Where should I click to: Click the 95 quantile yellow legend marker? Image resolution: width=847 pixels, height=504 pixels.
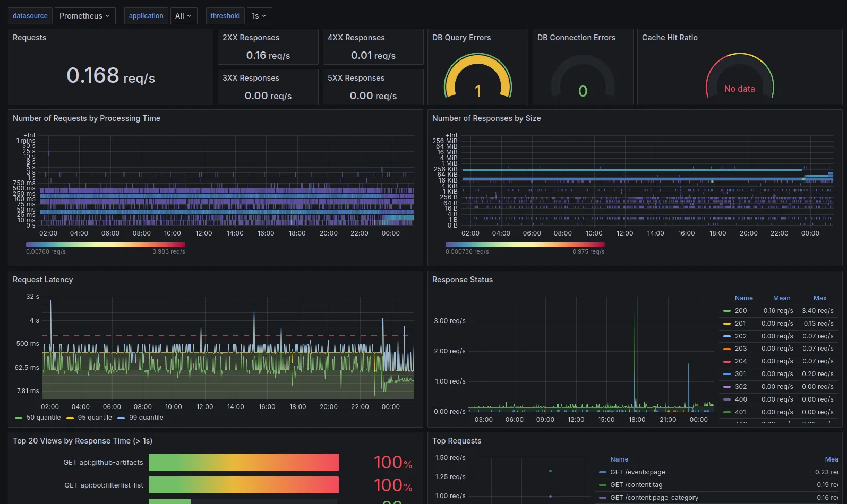point(70,418)
